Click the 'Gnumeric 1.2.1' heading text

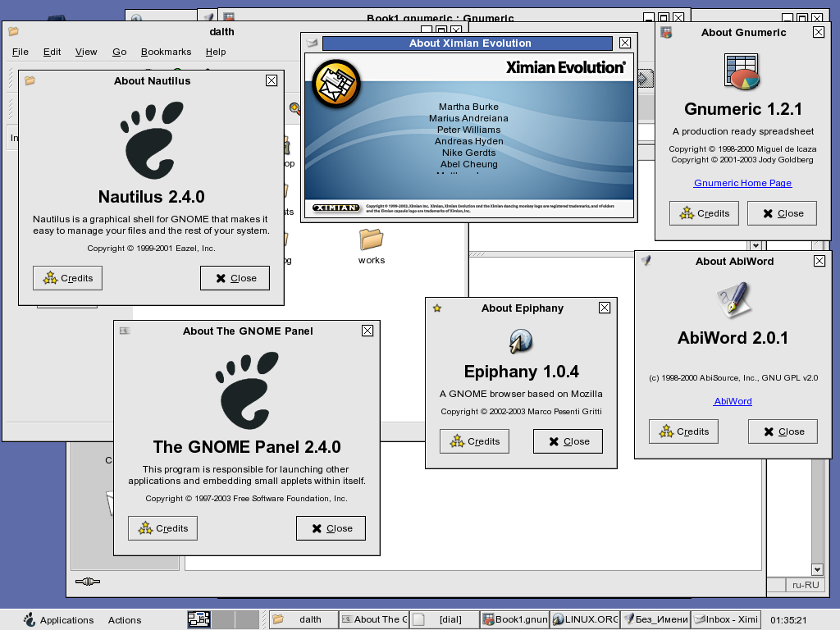click(743, 109)
